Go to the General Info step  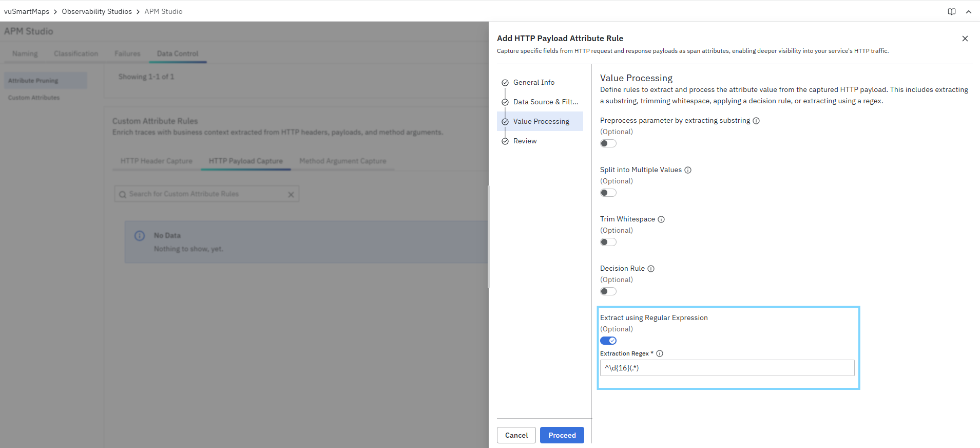(540, 83)
